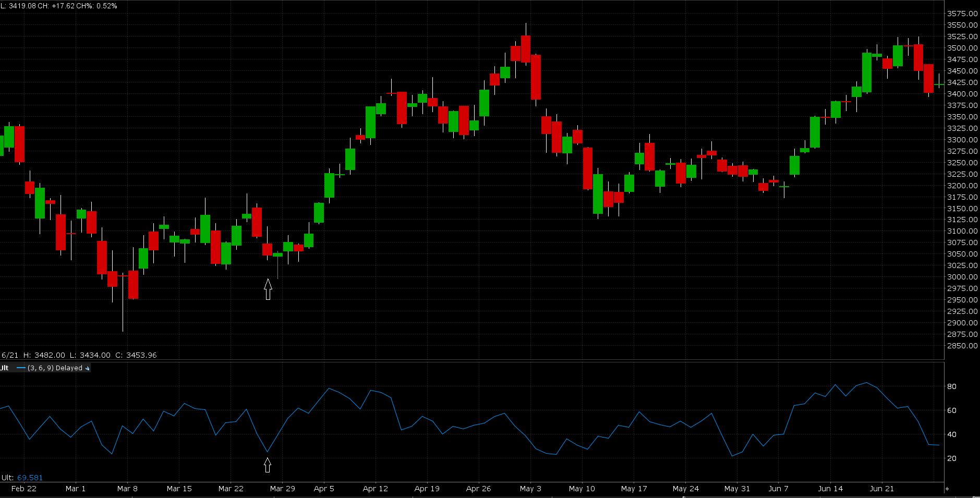Click the Feb 22 date label
The width and height of the screenshot is (980, 498).
pyautogui.click(x=24, y=489)
